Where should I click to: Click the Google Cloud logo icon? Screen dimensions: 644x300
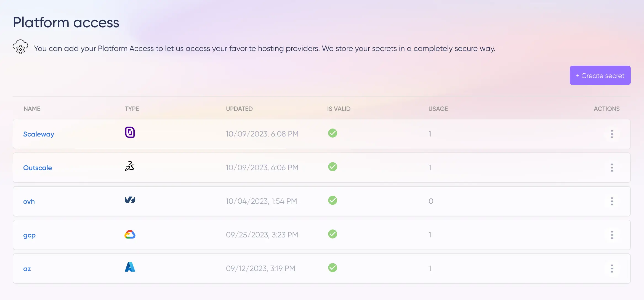pos(130,234)
